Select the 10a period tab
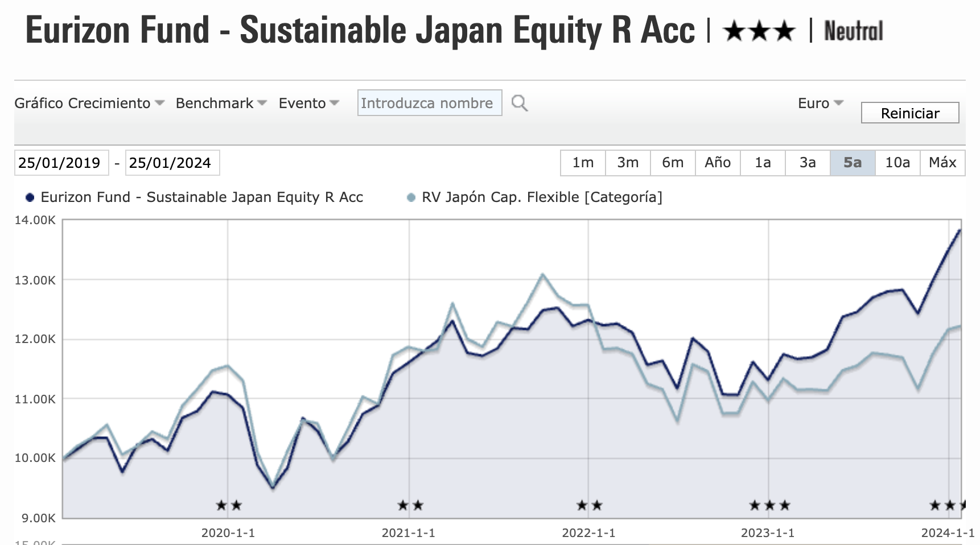This screenshot has height=545, width=980. click(x=897, y=163)
